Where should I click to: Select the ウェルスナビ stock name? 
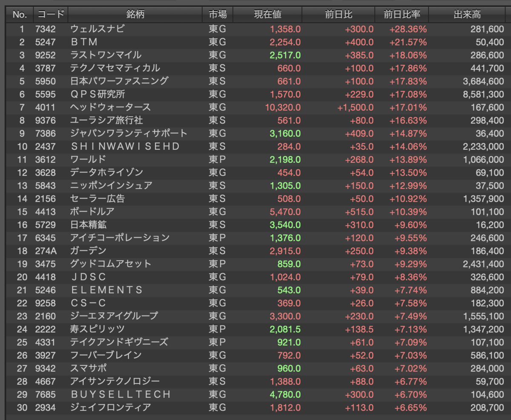tap(98, 29)
